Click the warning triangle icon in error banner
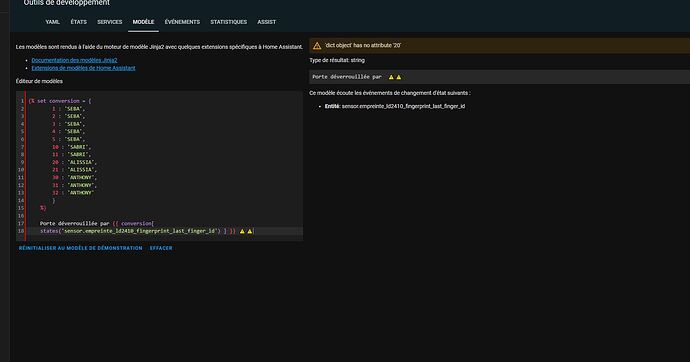Image resolution: width=690 pixels, height=362 pixels. point(317,46)
